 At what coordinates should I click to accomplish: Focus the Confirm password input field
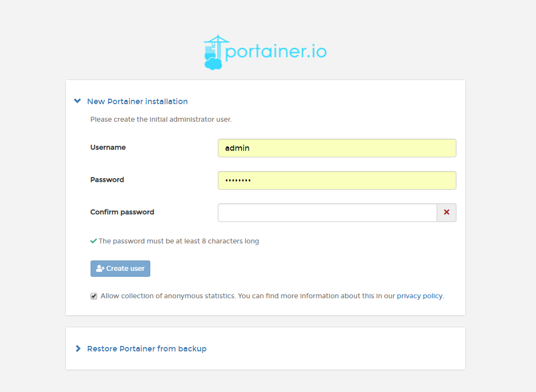(x=328, y=213)
